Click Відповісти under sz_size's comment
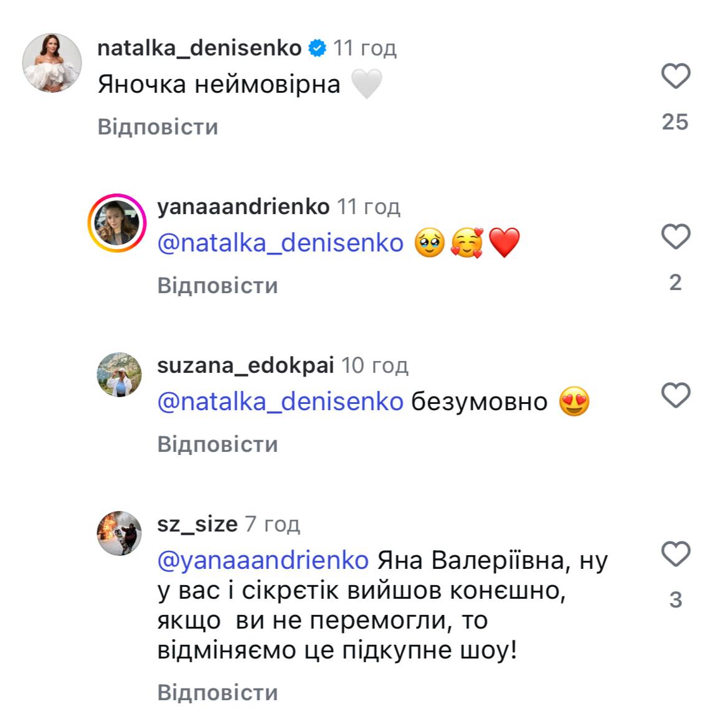Image resolution: width=728 pixels, height=712 pixels. point(218,691)
